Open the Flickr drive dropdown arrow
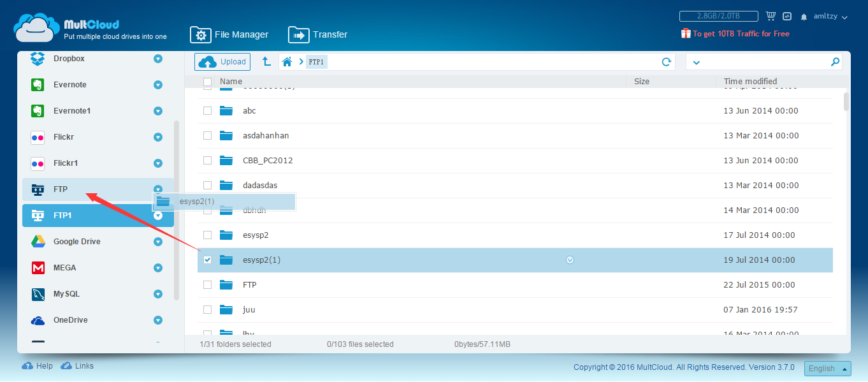This screenshot has width=868, height=382. 158,137
